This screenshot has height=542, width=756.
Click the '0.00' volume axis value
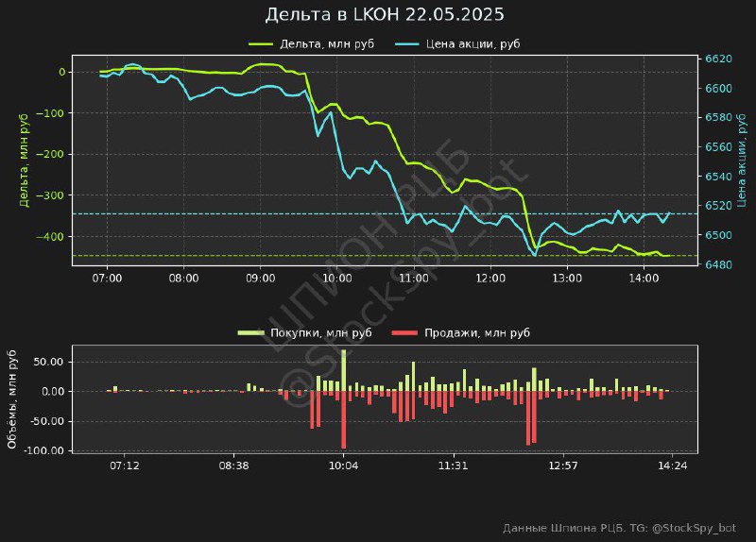53,391
